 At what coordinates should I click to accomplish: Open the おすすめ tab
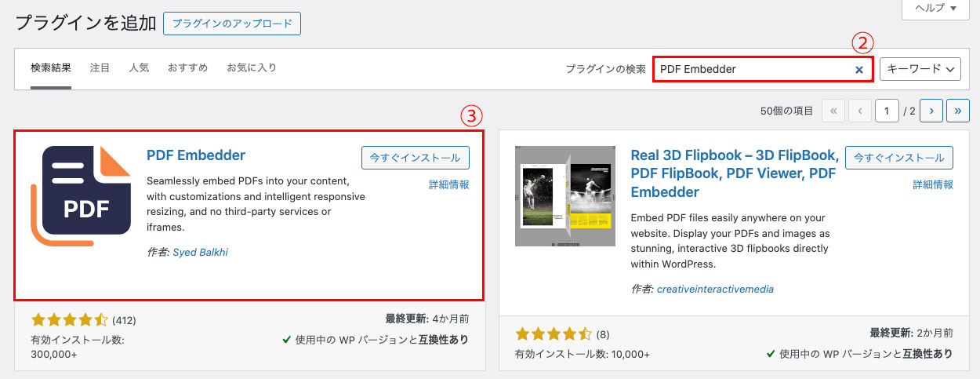187,68
